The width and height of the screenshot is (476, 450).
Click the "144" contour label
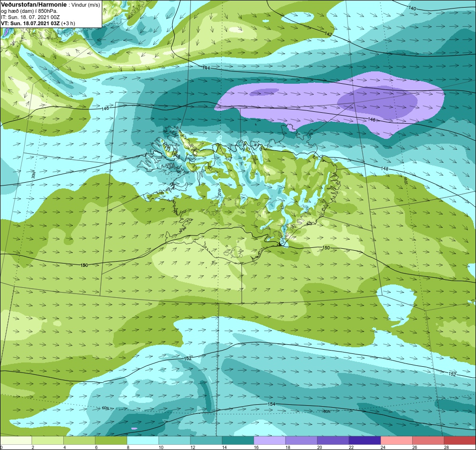tap(206, 68)
